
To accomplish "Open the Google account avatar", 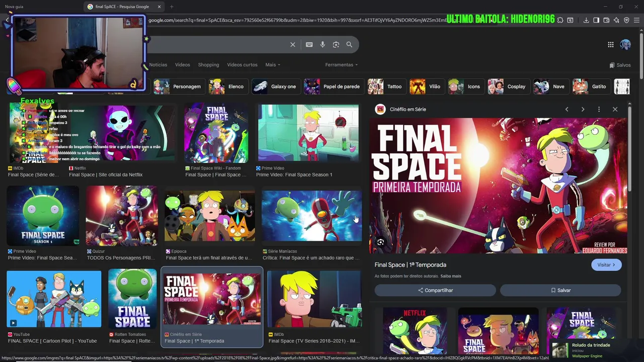I will [x=625, y=44].
